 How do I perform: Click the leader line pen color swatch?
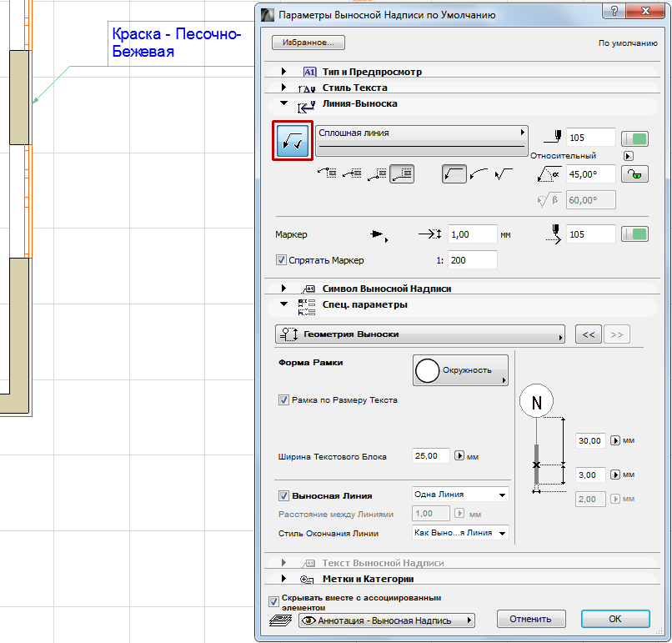636,138
